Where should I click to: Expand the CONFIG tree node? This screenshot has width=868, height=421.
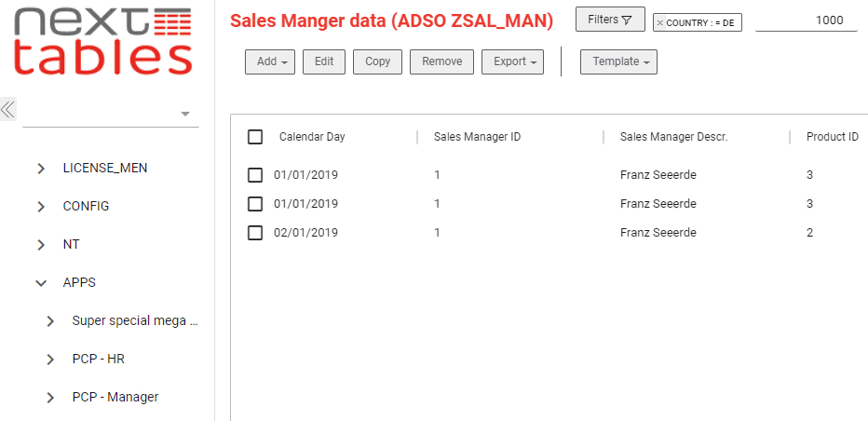tap(40, 207)
